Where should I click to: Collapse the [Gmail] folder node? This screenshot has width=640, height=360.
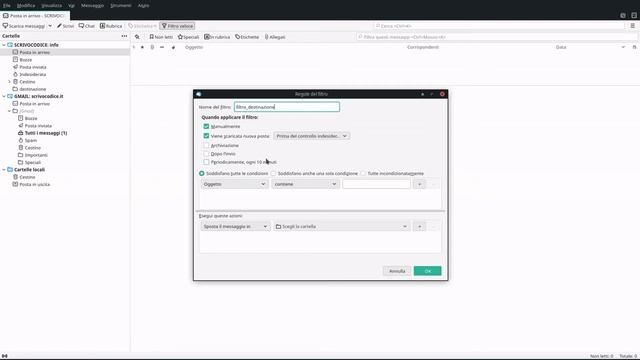point(9,111)
